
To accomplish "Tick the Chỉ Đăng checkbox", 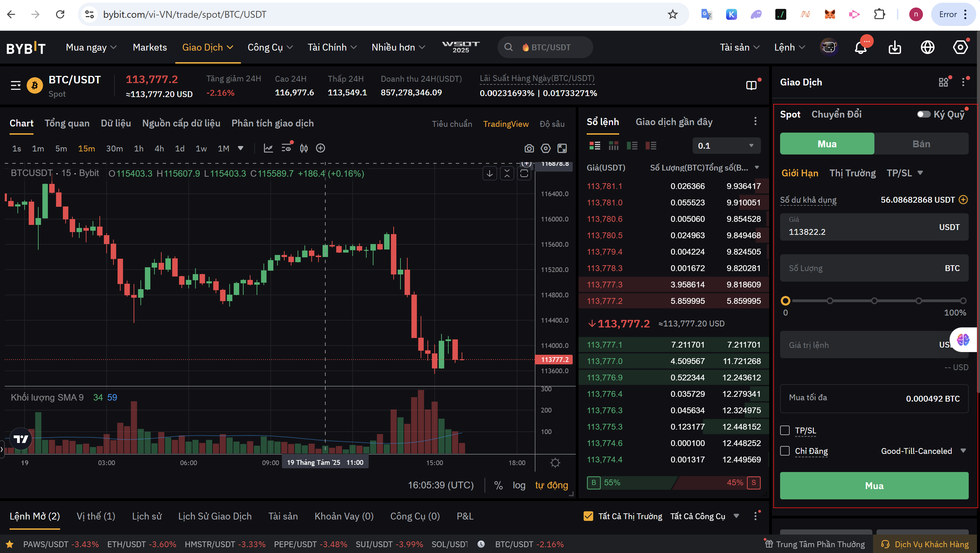I will click(x=785, y=451).
